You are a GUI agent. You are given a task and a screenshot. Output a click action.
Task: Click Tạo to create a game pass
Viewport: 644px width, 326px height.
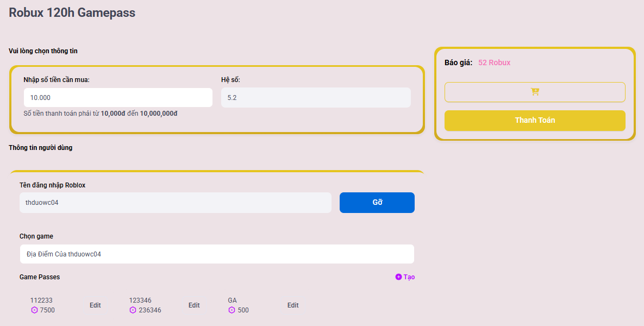click(409, 277)
